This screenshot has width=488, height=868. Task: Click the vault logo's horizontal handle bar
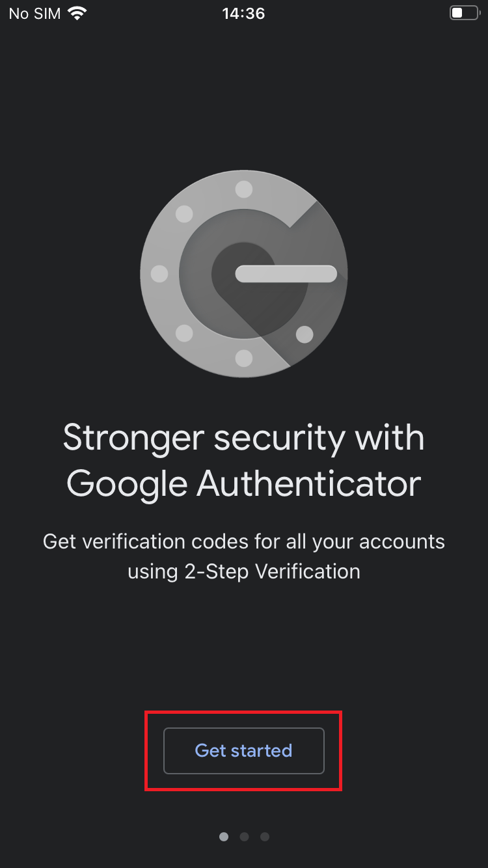(286, 274)
